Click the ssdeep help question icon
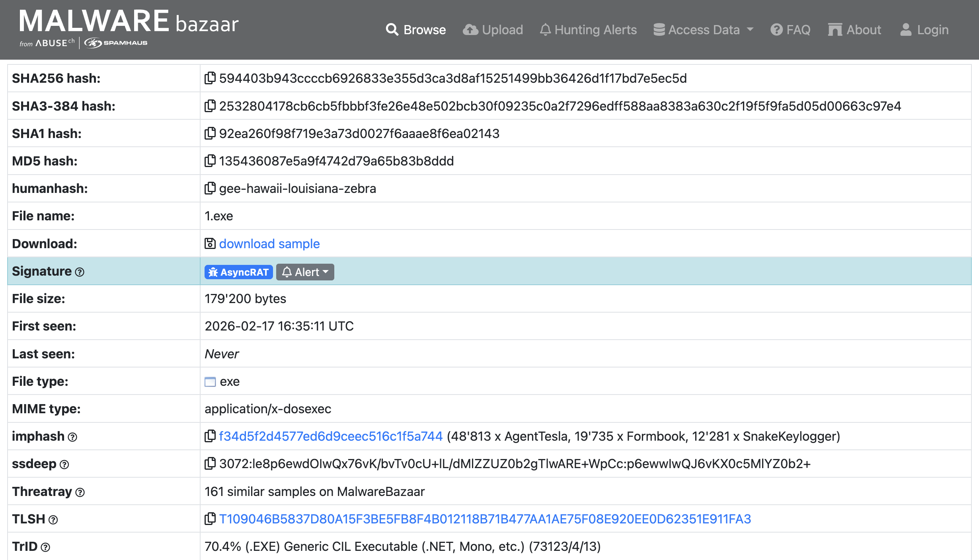The height and width of the screenshot is (560, 979). [64, 465]
